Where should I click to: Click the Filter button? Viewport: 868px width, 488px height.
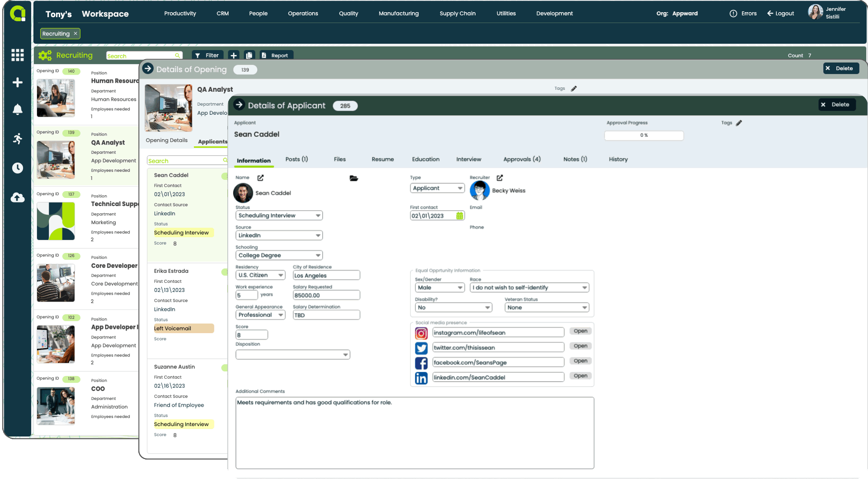208,56
